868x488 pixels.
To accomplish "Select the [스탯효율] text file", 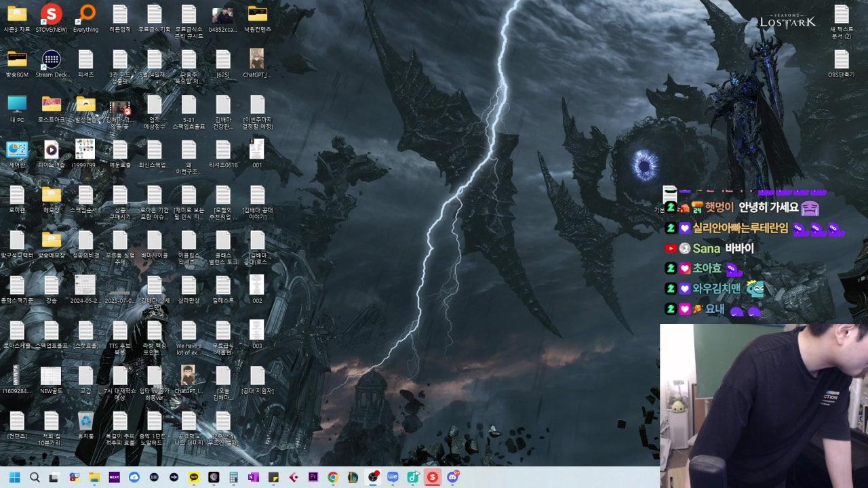I will [85, 335].
